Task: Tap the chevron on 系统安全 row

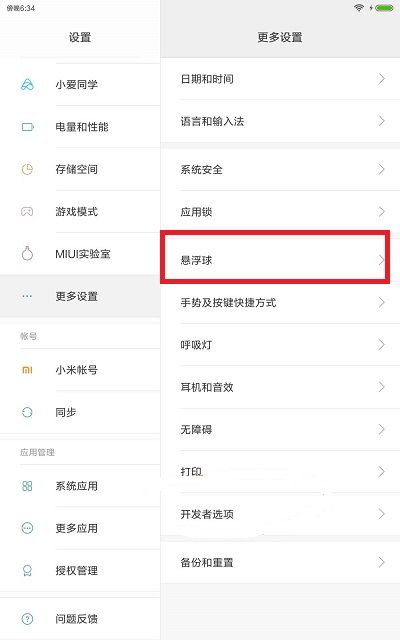Action: click(381, 169)
